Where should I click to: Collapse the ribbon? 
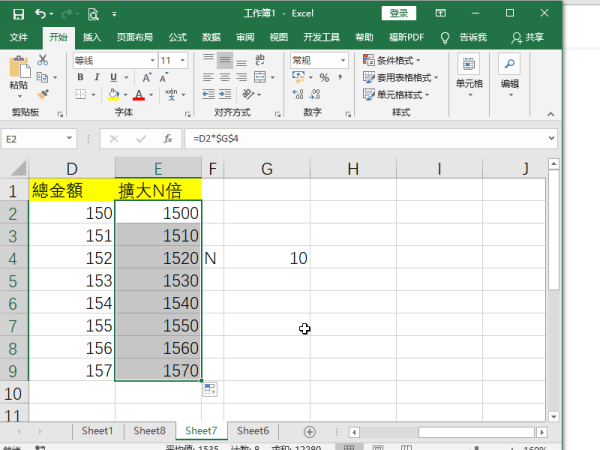pos(551,114)
